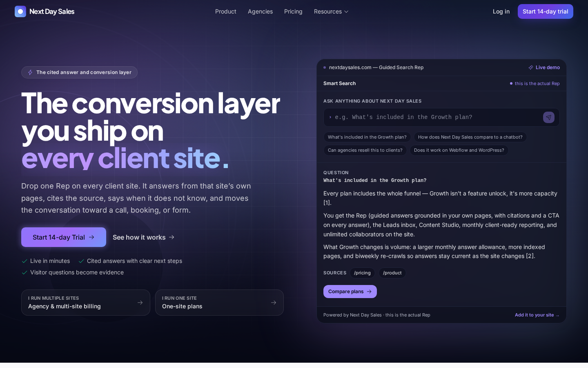Click the 'I RUN MULTIPLE SITES' label

tap(53, 298)
